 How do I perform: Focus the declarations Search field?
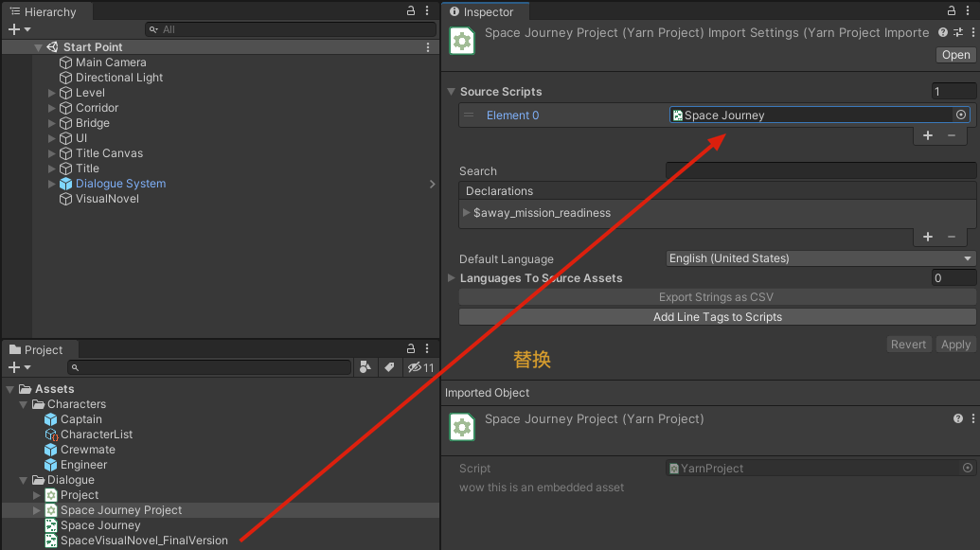tap(821, 170)
